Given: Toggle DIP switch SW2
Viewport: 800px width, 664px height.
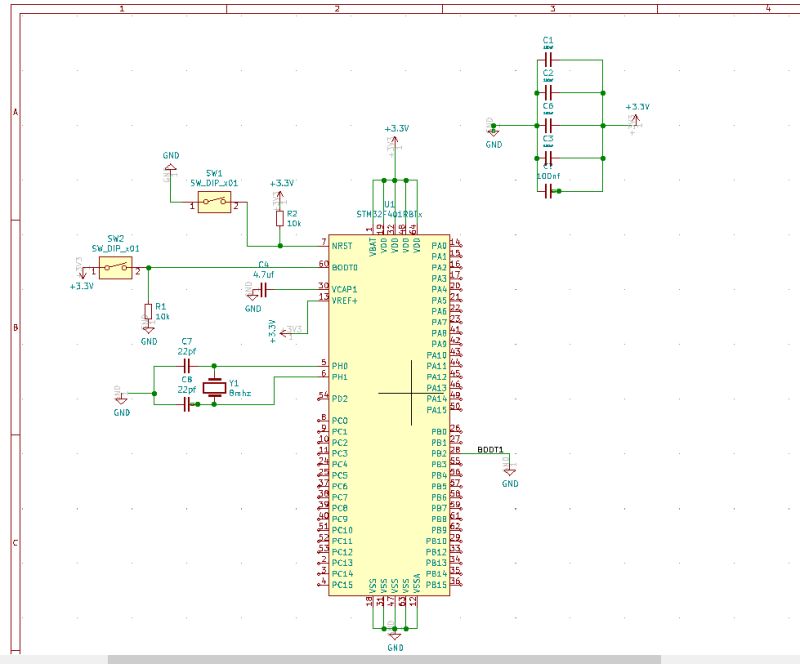Looking at the screenshot, I should 113,266.
